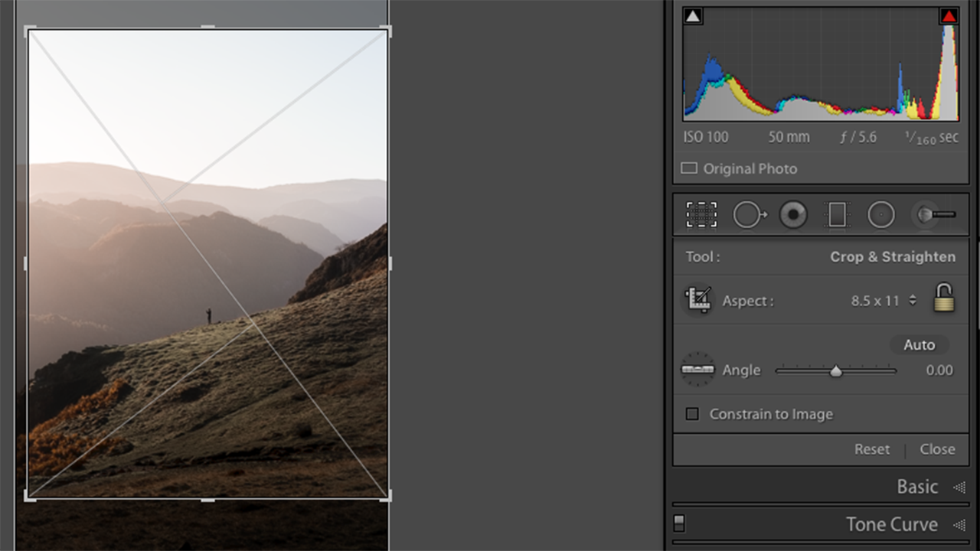This screenshot has height=551, width=980.
Task: Toggle shadow clipping indicator triangle
Action: pyautogui.click(x=693, y=16)
